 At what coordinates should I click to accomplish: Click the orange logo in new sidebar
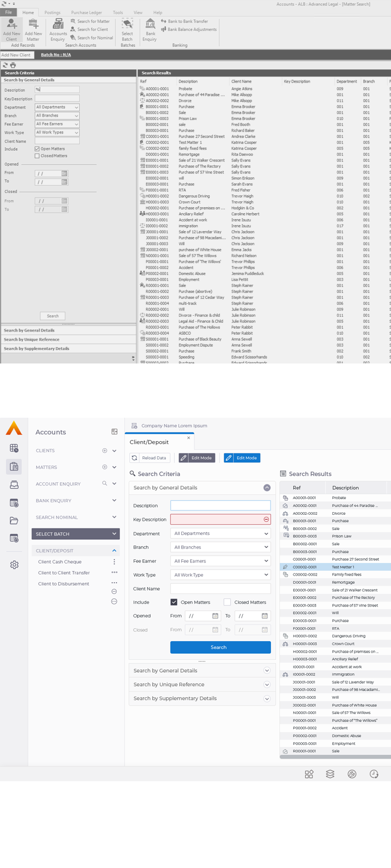(x=14, y=429)
